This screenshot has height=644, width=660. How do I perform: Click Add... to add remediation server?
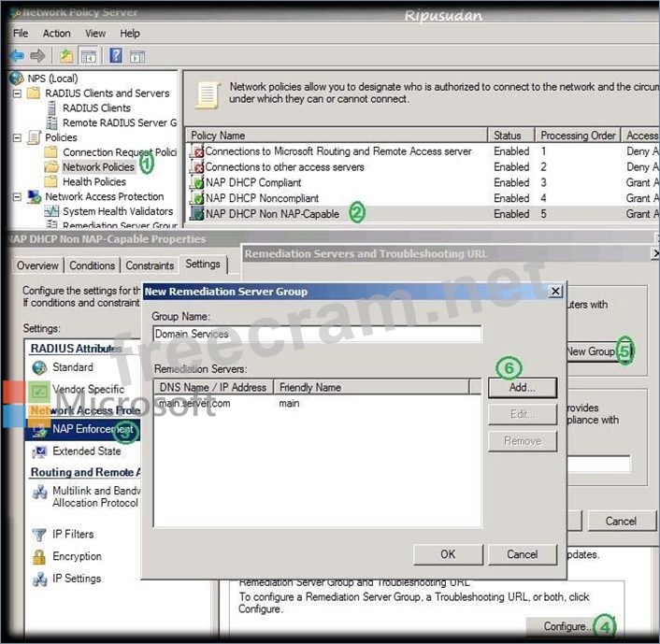coord(522,387)
